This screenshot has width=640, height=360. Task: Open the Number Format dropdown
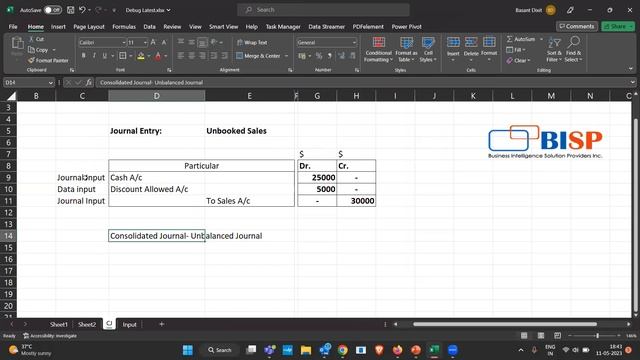pyautogui.click(x=354, y=42)
